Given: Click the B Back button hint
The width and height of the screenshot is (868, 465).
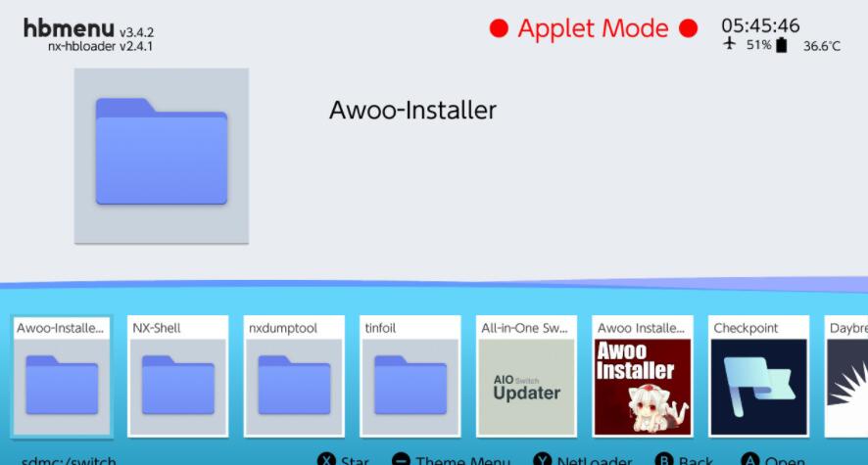Looking at the screenshot, I should (x=684, y=460).
